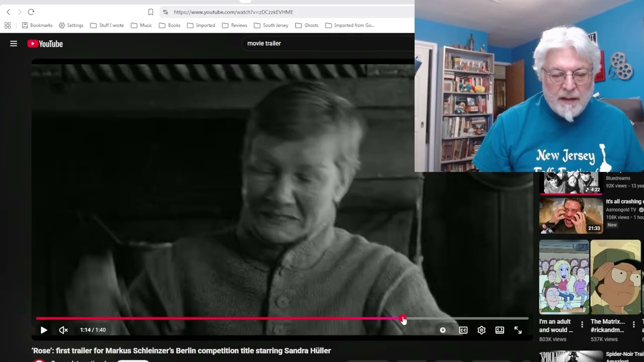Open the Bookmarks item in bookmarks bar
Image resolution: width=644 pixels, height=362 pixels.
pos(37,25)
